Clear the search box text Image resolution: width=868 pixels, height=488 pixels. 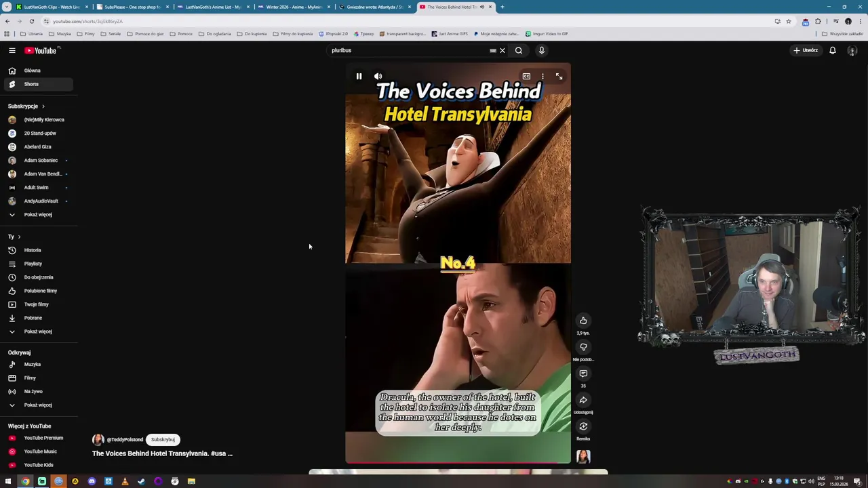click(x=502, y=50)
